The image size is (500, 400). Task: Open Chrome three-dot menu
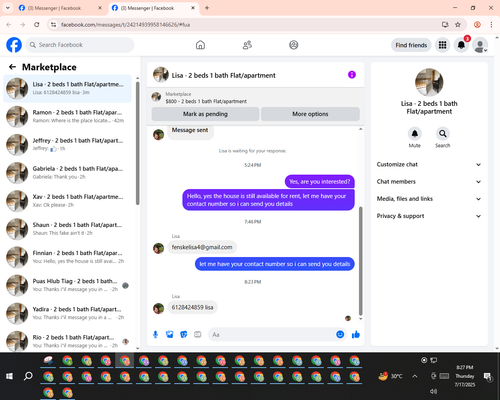point(491,25)
